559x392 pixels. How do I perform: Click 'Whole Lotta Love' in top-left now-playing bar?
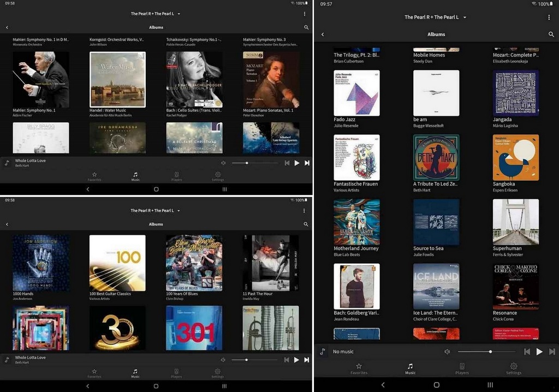31,161
